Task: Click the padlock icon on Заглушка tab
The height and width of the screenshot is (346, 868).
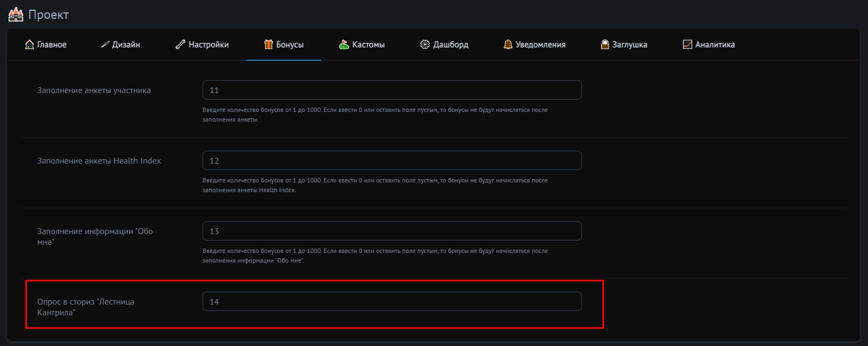Action: (605, 45)
